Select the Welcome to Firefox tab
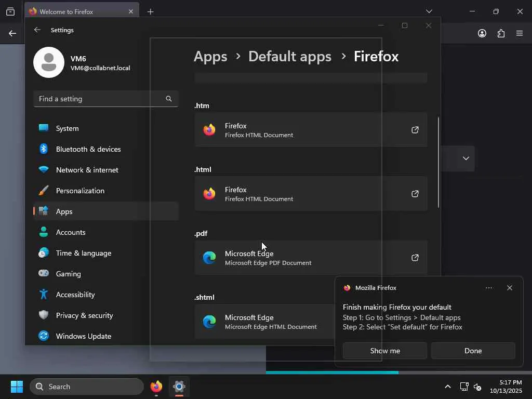Image resolution: width=532 pixels, height=399 pixels. 82,11
